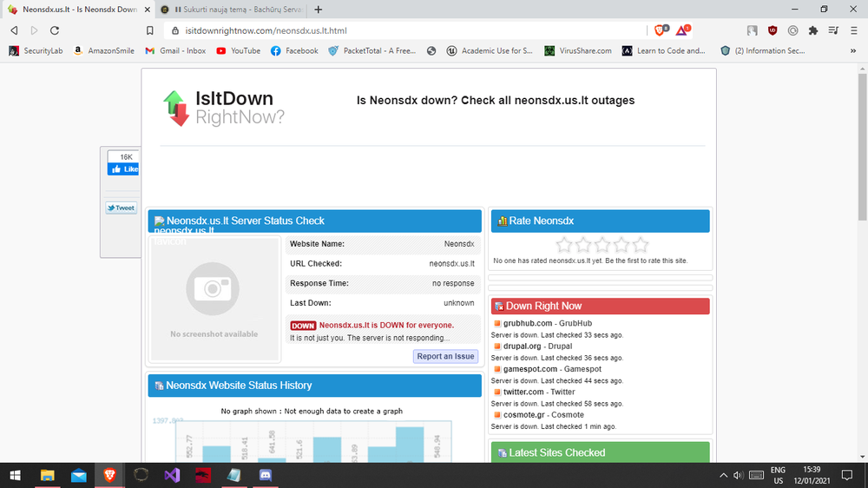
Task: Open a new browser tab
Action: pyautogui.click(x=319, y=10)
